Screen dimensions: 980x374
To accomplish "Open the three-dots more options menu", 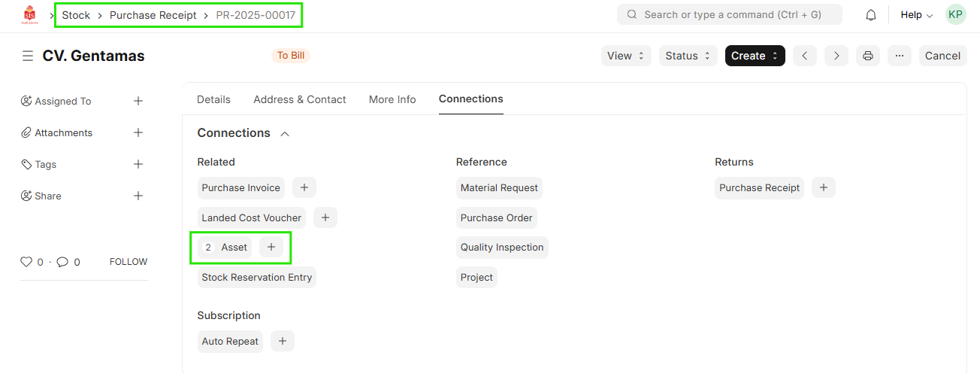I will point(900,56).
